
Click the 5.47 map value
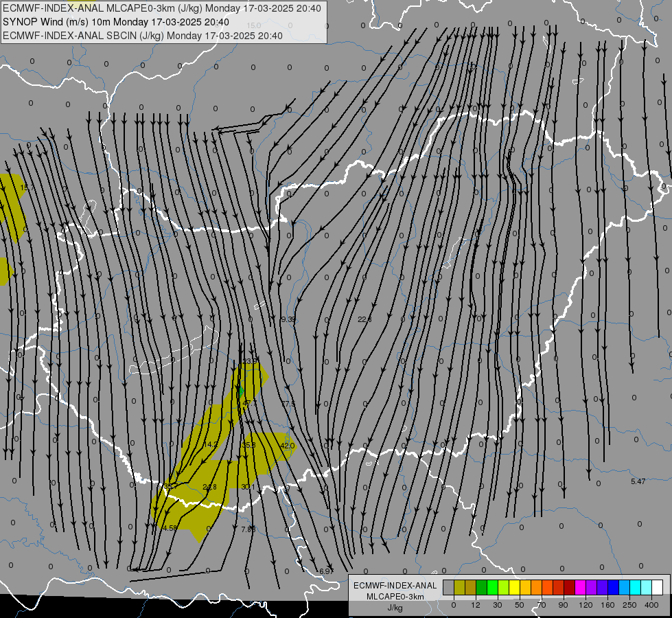[x=638, y=481]
